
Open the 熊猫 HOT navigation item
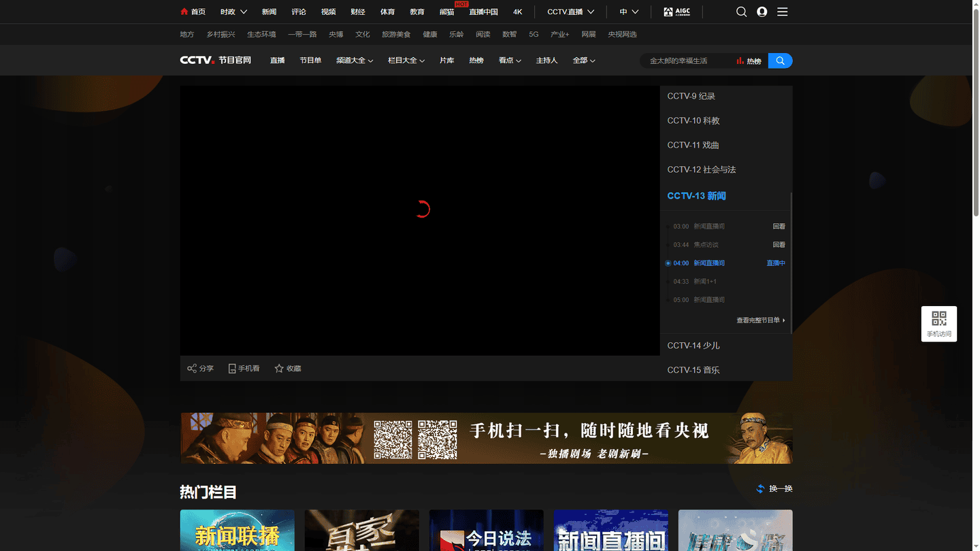pos(447,12)
